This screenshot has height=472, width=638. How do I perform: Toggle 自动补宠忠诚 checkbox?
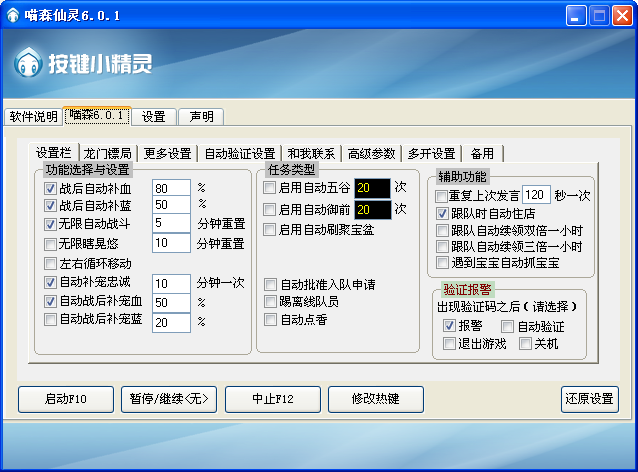(x=50, y=282)
